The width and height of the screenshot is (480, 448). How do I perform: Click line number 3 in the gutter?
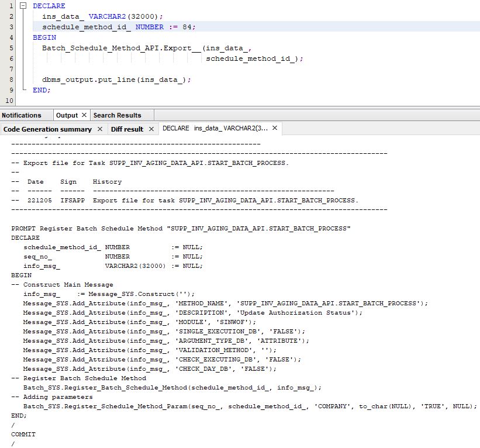11,27
